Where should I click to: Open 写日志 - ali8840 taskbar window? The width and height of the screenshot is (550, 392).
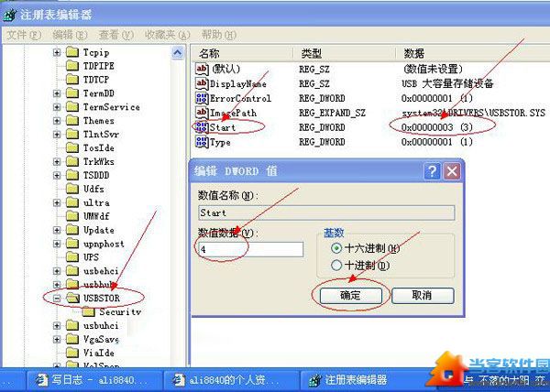coord(93,380)
